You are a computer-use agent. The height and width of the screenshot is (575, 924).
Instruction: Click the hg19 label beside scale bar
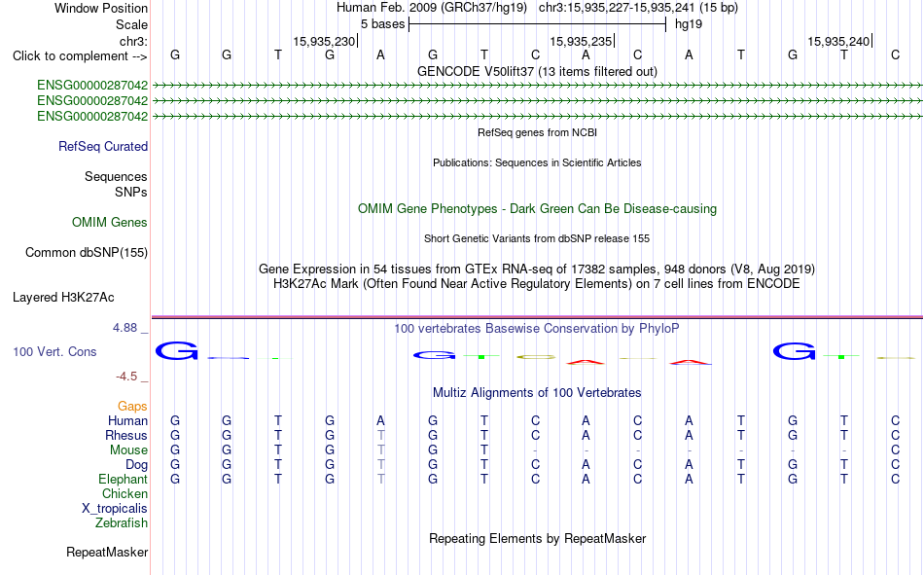click(689, 24)
